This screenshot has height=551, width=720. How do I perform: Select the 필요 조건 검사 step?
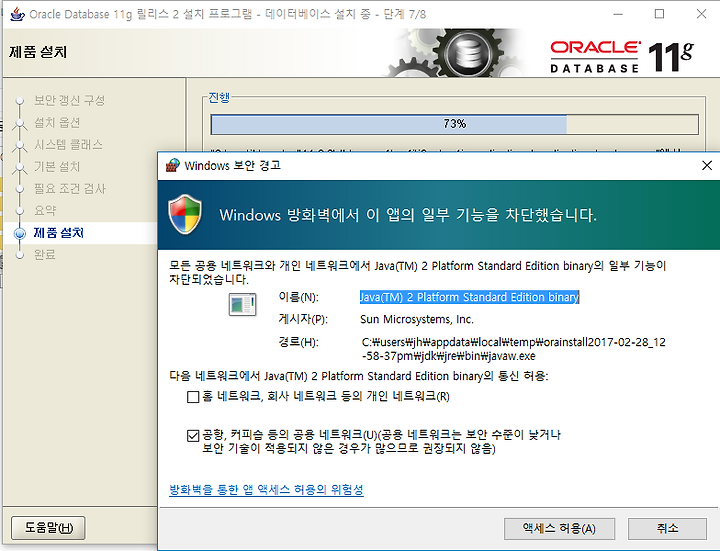coord(70,188)
